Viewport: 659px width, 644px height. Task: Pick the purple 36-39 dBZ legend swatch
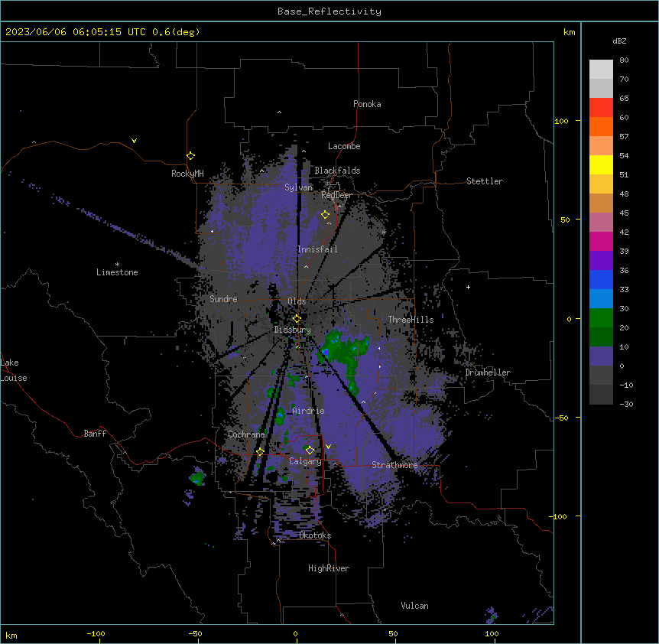pos(601,261)
